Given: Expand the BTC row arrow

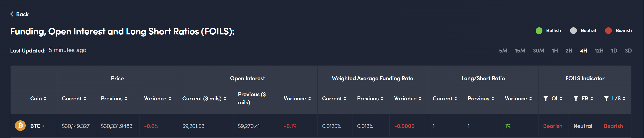Looking at the screenshot, I should pos(43,126).
